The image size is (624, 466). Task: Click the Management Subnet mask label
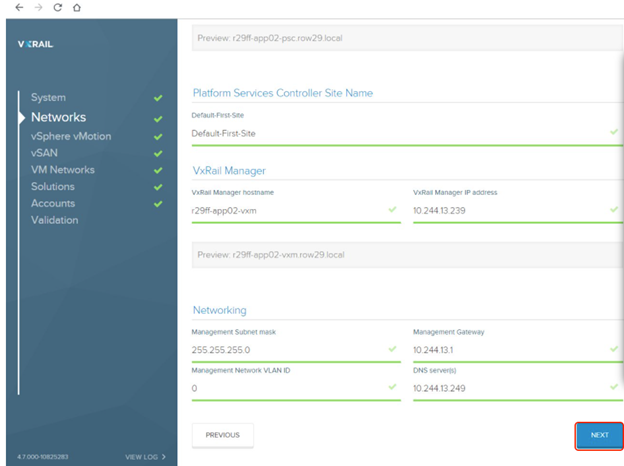pyautogui.click(x=234, y=332)
